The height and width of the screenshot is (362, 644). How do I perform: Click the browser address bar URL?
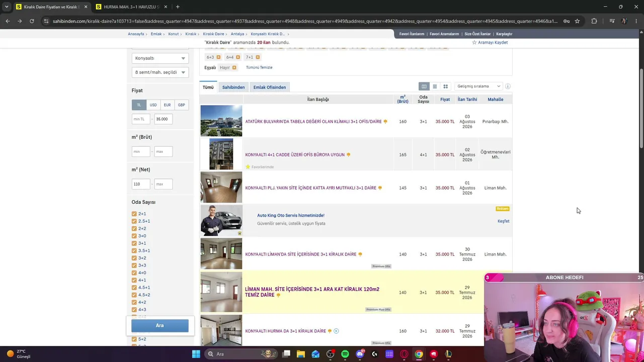click(x=305, y=21)
